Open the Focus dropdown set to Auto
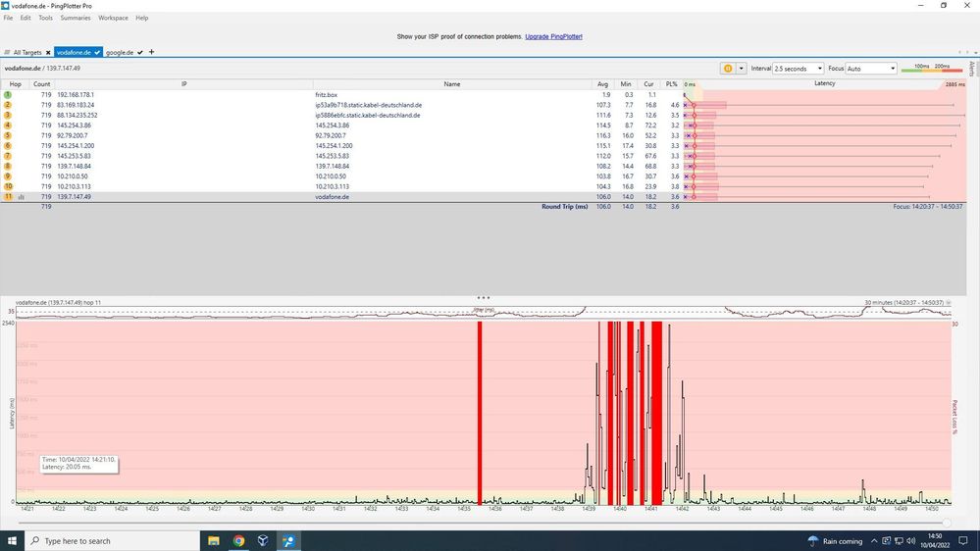980x551 pixels. (x=871, y=68)
